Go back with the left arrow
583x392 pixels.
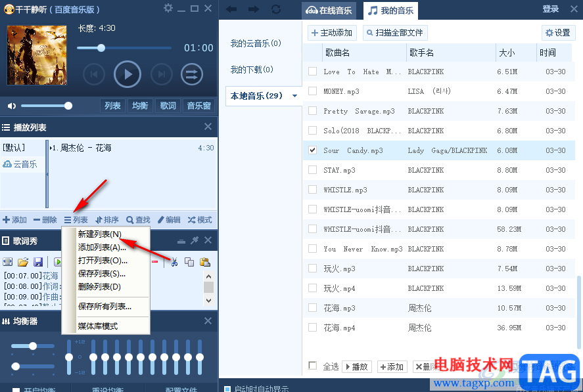tap(231, 9)
